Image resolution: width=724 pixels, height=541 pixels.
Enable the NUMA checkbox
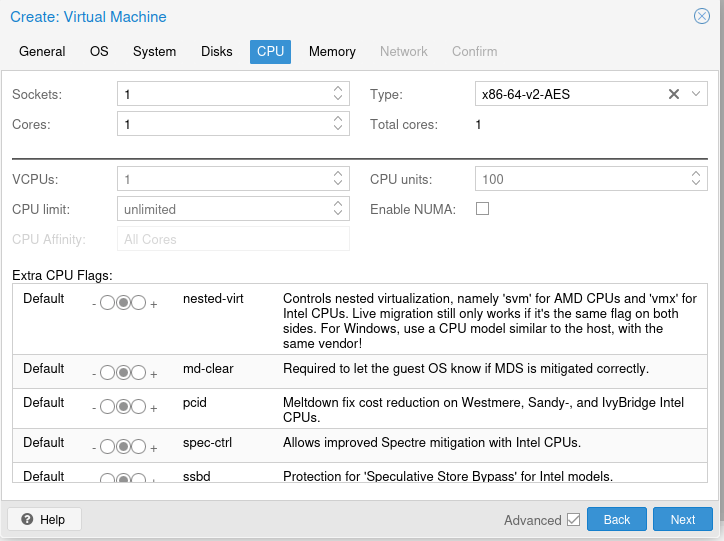[x=482, y=209]
